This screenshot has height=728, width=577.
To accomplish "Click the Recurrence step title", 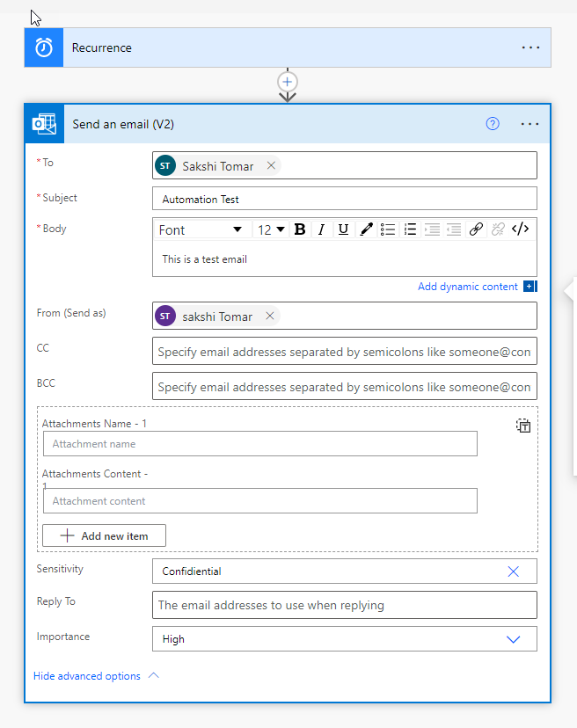I will coord(102,47).
